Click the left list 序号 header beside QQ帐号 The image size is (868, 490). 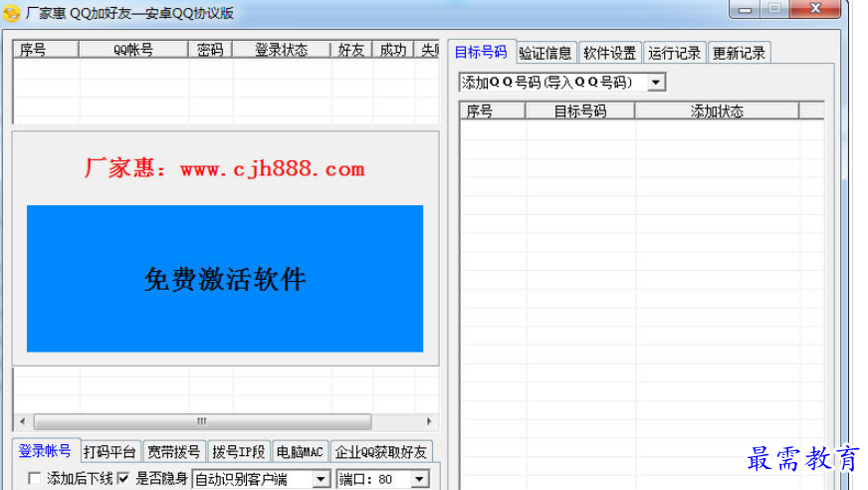point(46,50)
